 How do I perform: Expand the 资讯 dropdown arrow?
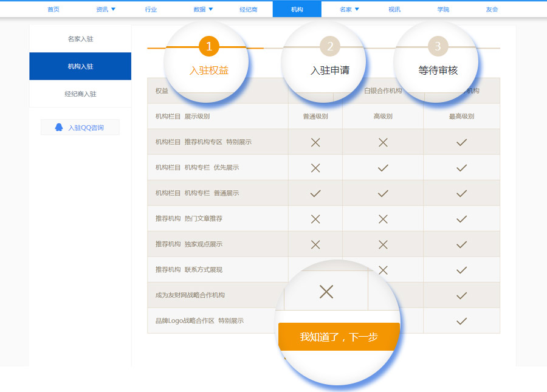coord(113,9)
